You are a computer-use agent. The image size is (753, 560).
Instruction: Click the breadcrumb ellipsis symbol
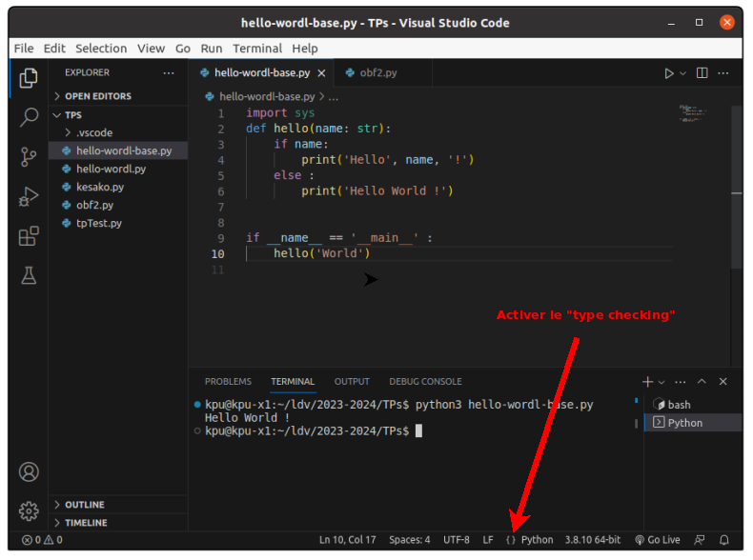point(334,97)
